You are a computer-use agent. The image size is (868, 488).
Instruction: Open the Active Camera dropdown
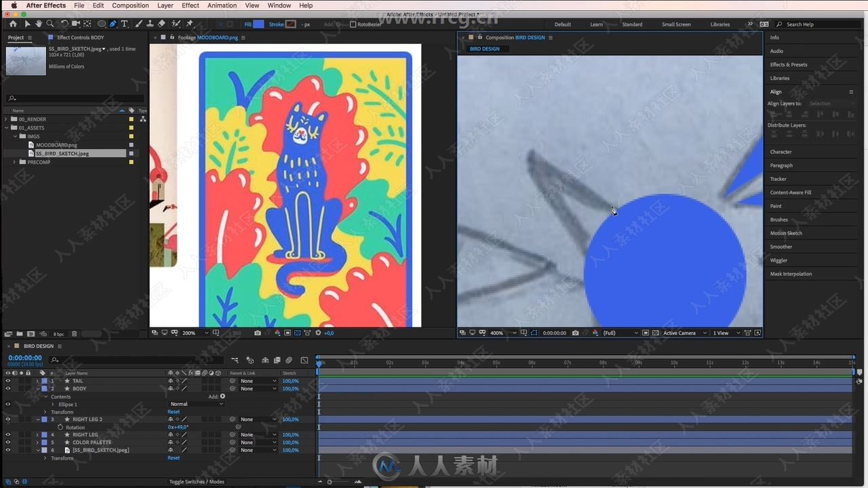[x=685, y=333]
